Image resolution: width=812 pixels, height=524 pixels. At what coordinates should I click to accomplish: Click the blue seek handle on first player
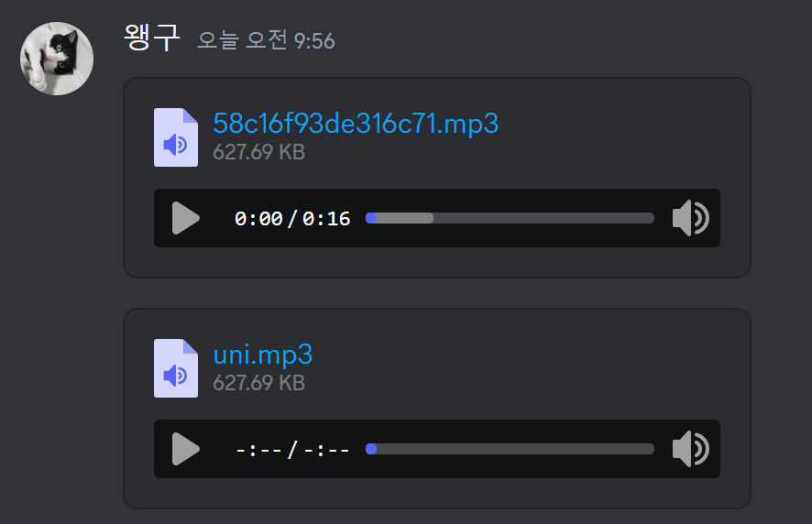click(x=371, y=218)
